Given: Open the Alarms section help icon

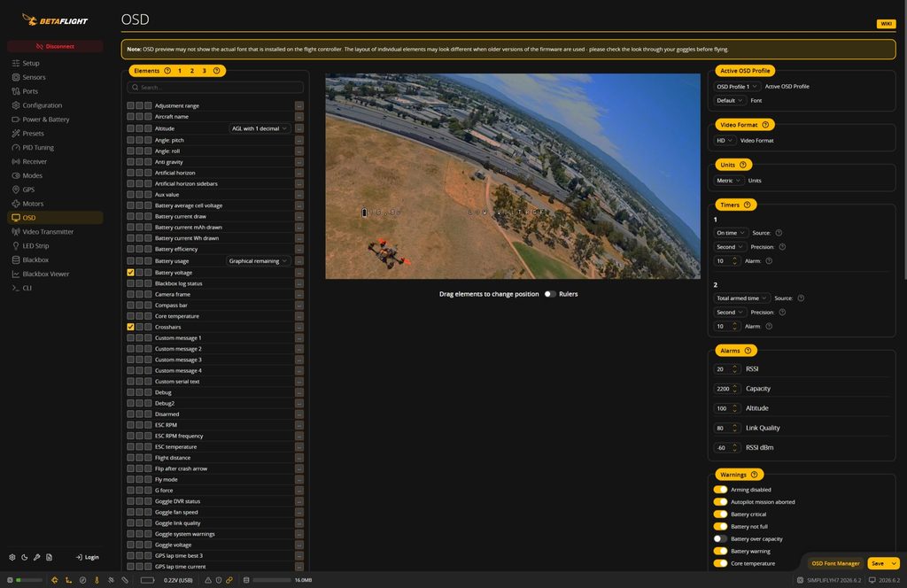Looking at the screenshot, I should [748, 351].
